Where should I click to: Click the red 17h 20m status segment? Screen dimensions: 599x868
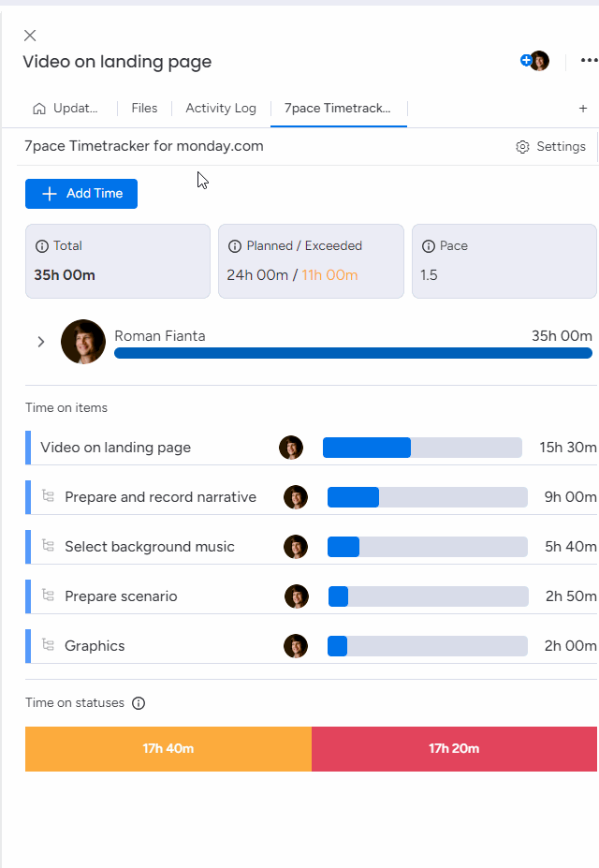pos(454,749)
